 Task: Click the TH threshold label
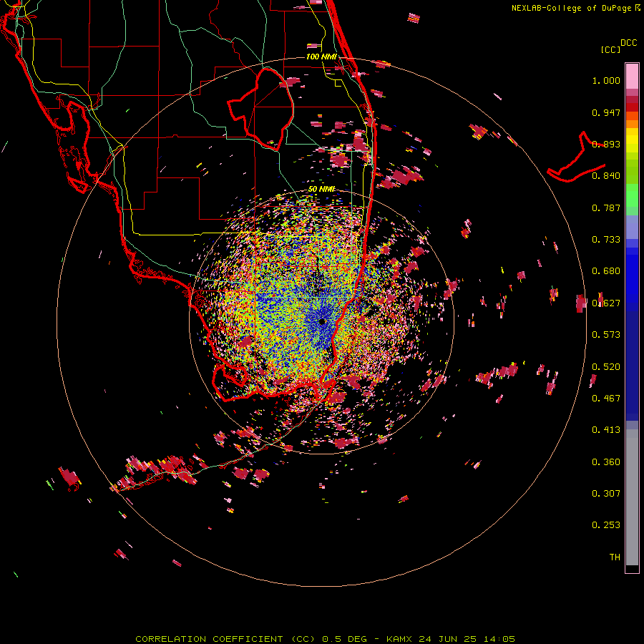pos(615,557)
